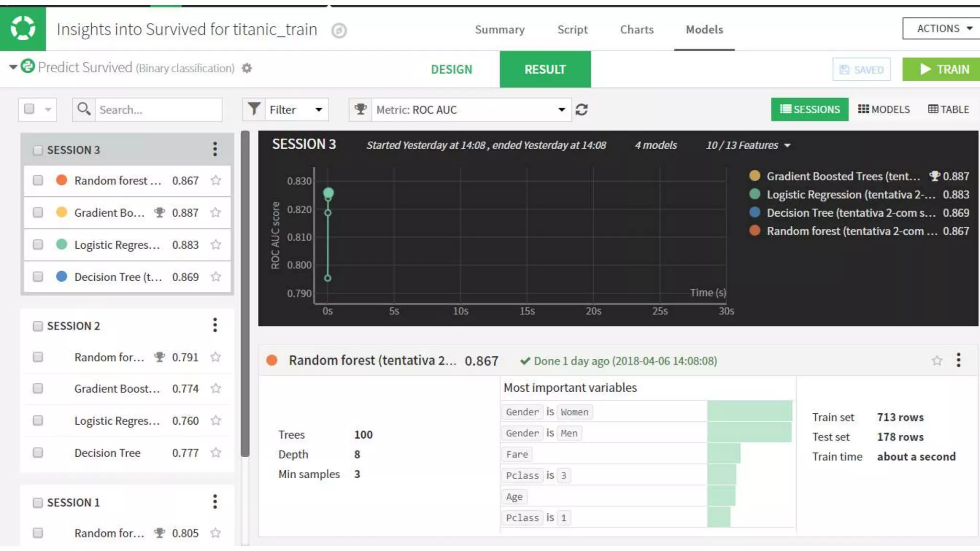Tick the Decision Tree checkbox in Session 2
980x551 pixels.
(38, 452)
